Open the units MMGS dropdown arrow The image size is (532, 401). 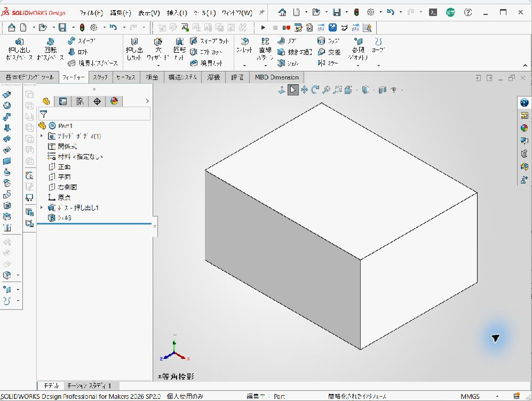point(497,396)
